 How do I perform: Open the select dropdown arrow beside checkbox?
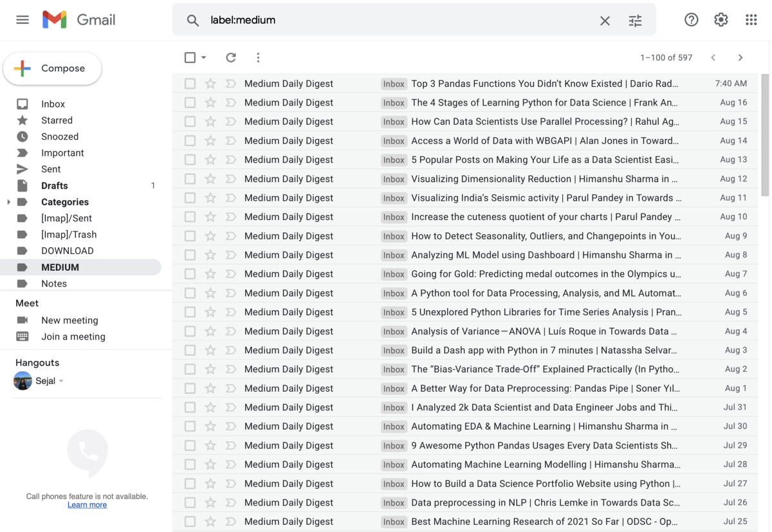pos(204,57)
